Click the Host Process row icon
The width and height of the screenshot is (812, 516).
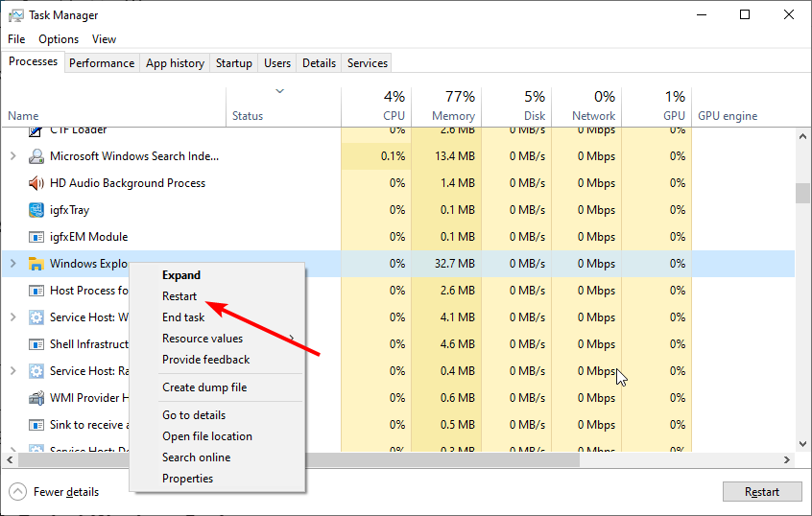click(x=36, y=291)
